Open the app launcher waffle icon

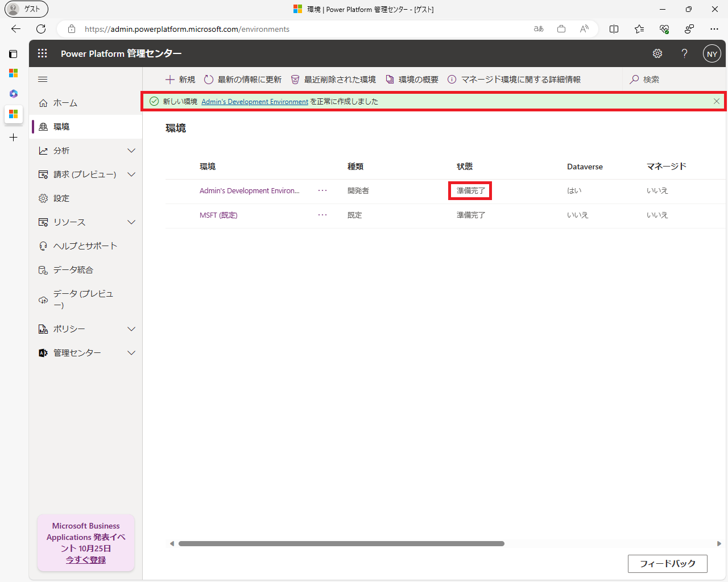[x=43, y=53]
